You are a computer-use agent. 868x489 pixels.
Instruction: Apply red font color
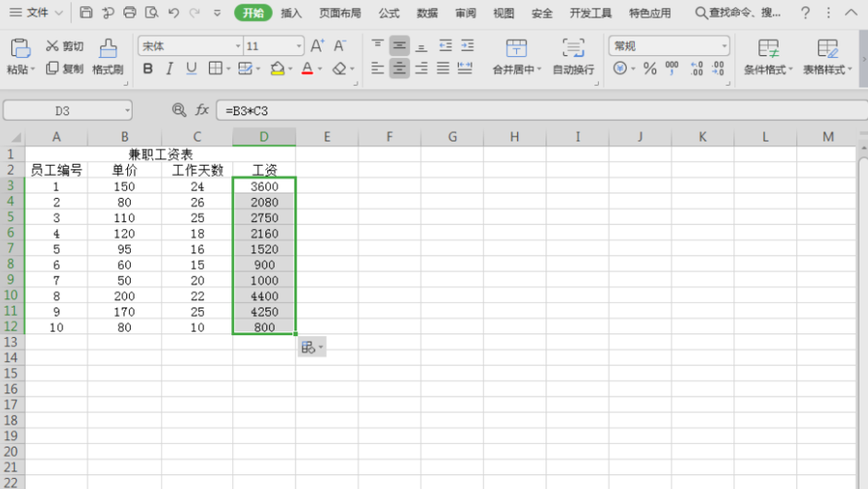307,68
